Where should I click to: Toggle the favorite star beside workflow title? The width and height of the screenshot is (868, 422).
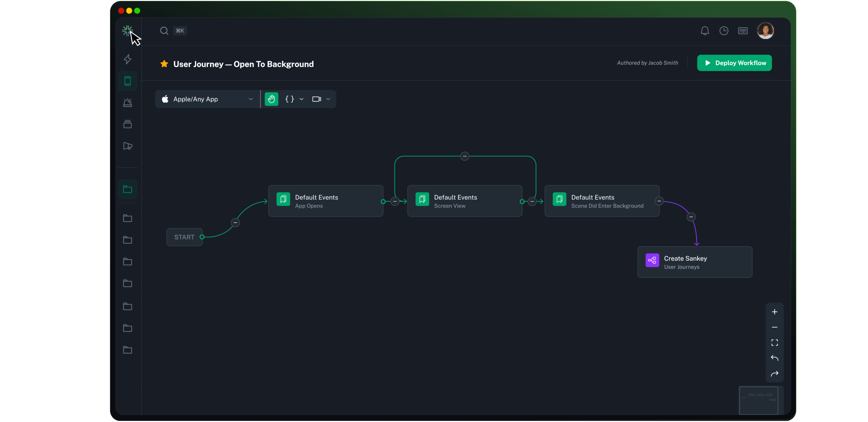164,64
